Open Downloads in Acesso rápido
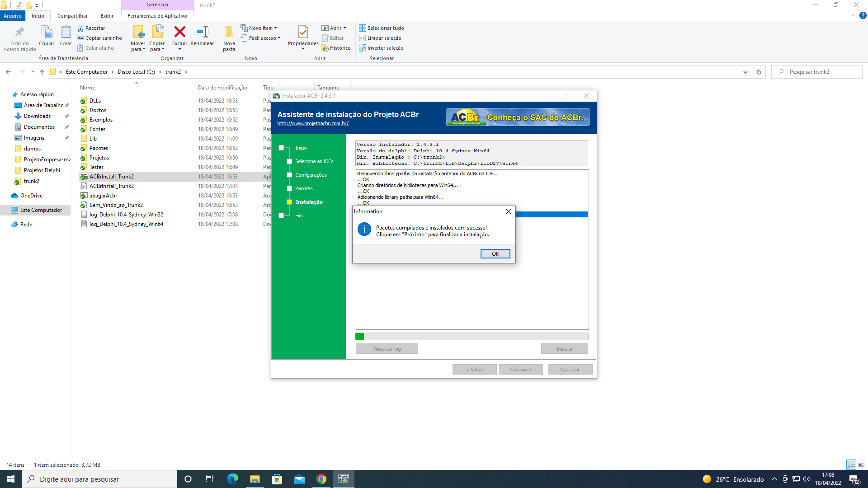Screen dimensions: 868x488 click(x=37, y=116)
